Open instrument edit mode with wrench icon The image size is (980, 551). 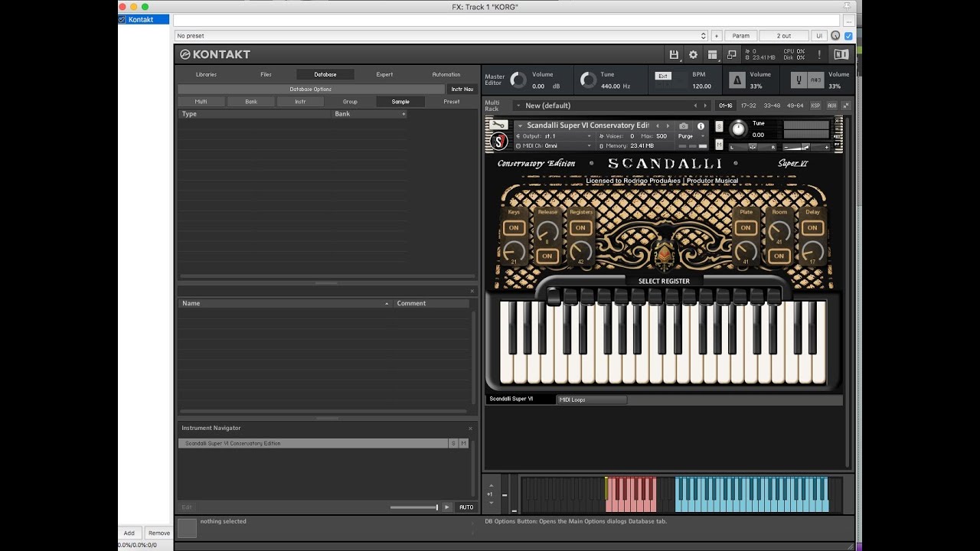tap(498, 125)
